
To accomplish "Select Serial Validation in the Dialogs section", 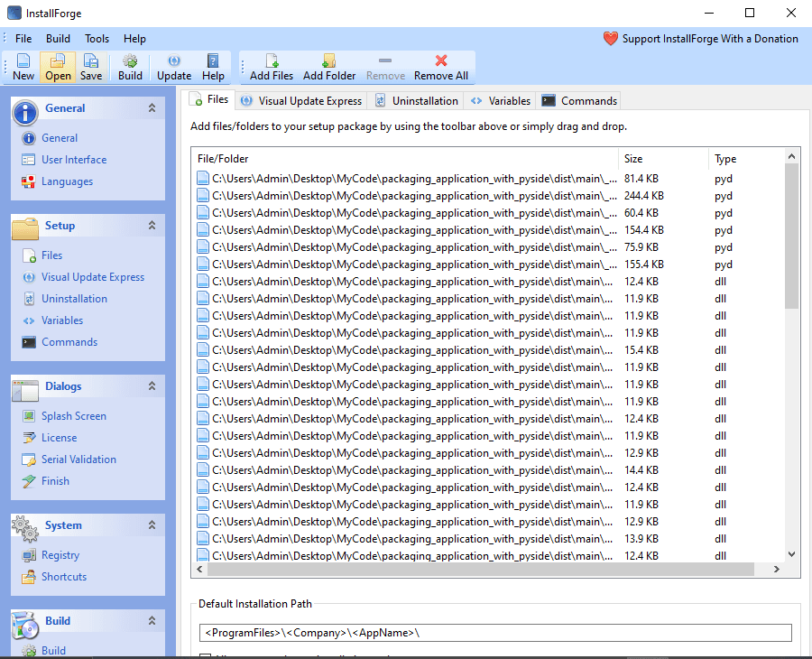I will [x=78, y=459].
